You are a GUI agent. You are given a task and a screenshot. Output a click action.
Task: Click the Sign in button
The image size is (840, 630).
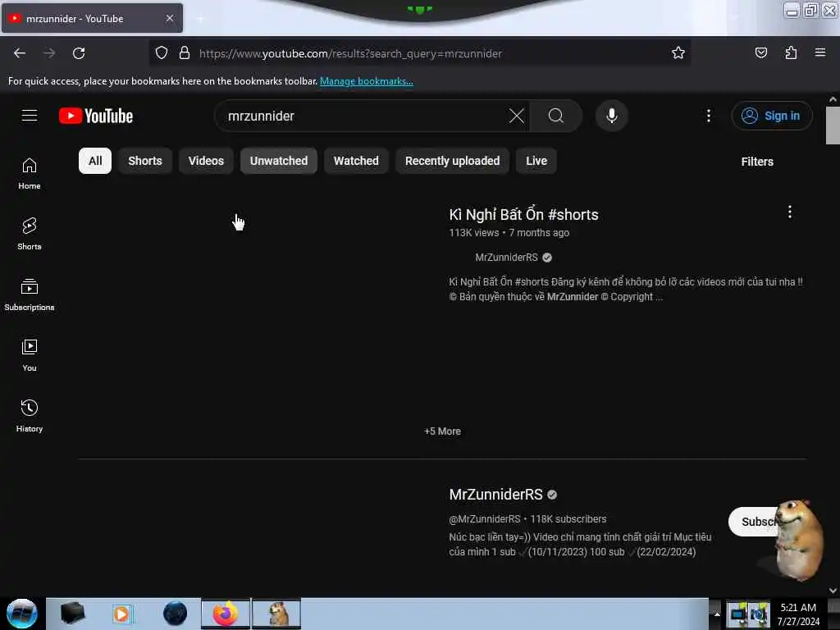(x=772, y=116)
